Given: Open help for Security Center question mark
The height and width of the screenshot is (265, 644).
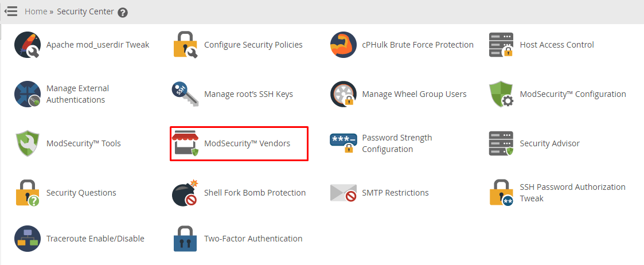Looking at the screenshot, I should (122, 12).
